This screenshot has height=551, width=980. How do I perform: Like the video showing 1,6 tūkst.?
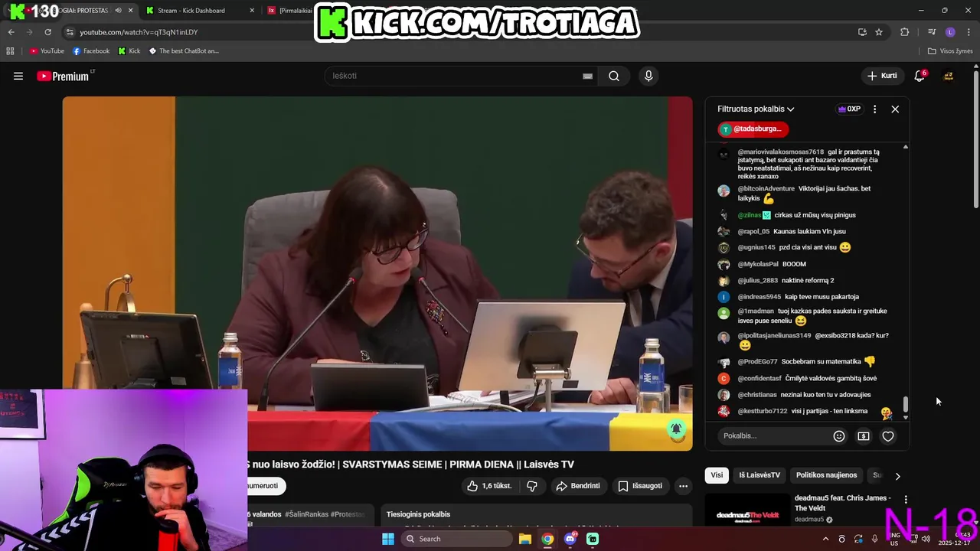tap(488, 486)
